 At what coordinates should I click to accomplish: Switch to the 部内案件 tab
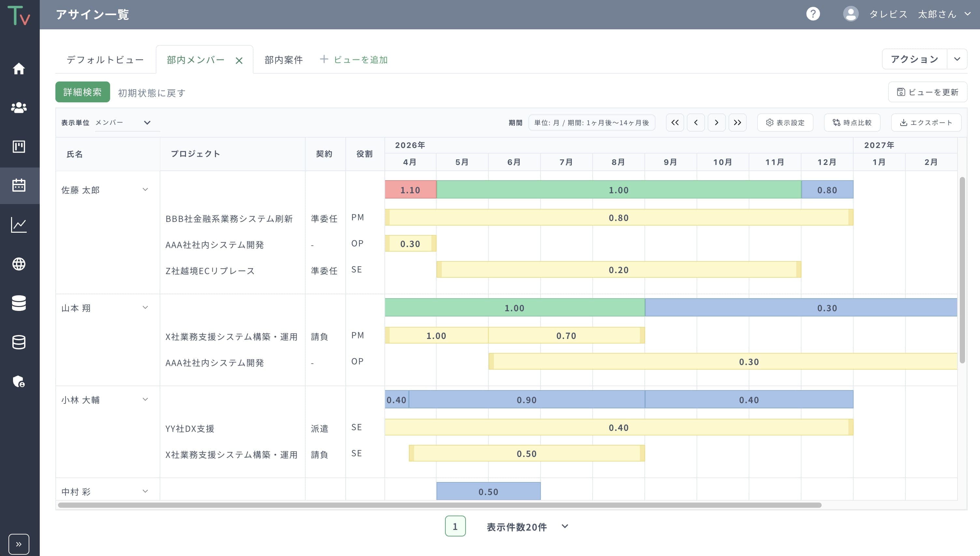(x=283, y=59)
